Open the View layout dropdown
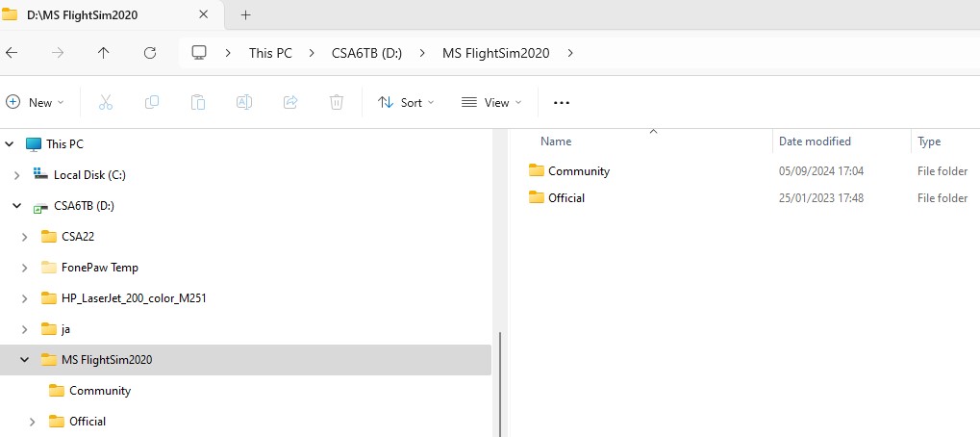Screen dimensions: 980x437 click(x=491, y=103)
